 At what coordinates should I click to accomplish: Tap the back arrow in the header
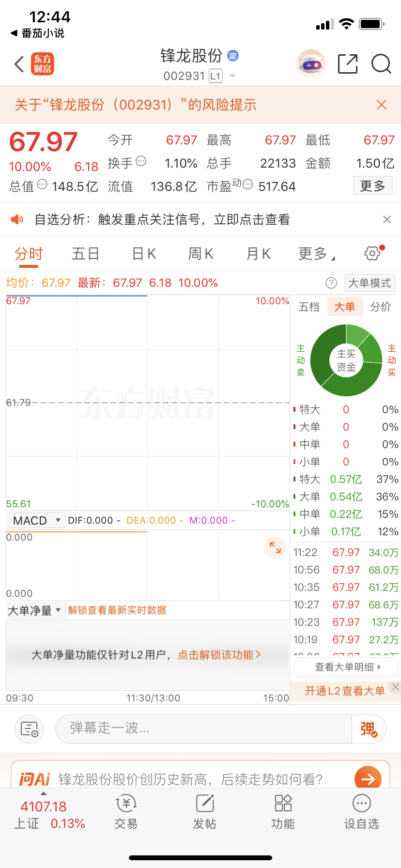[x=19, y=64]
